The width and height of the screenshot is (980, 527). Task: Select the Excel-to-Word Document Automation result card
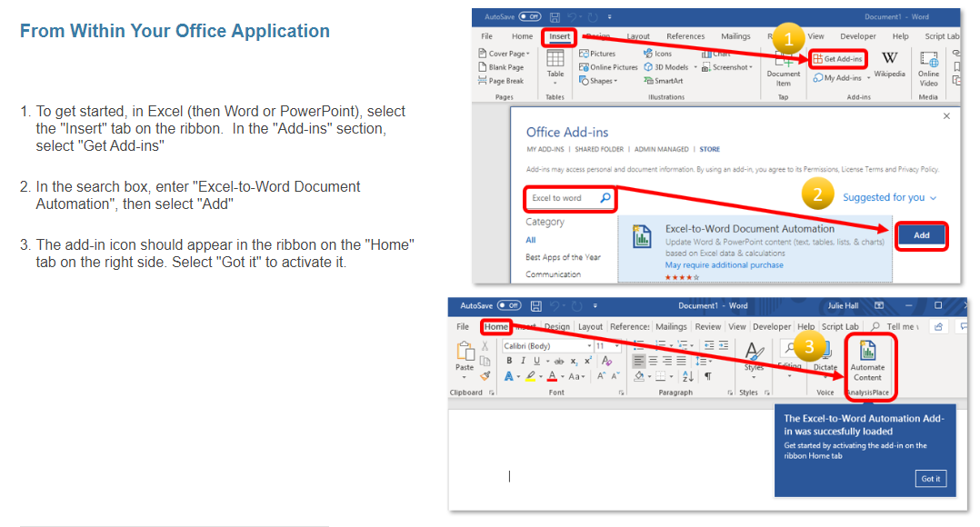[x=755, y=249]
